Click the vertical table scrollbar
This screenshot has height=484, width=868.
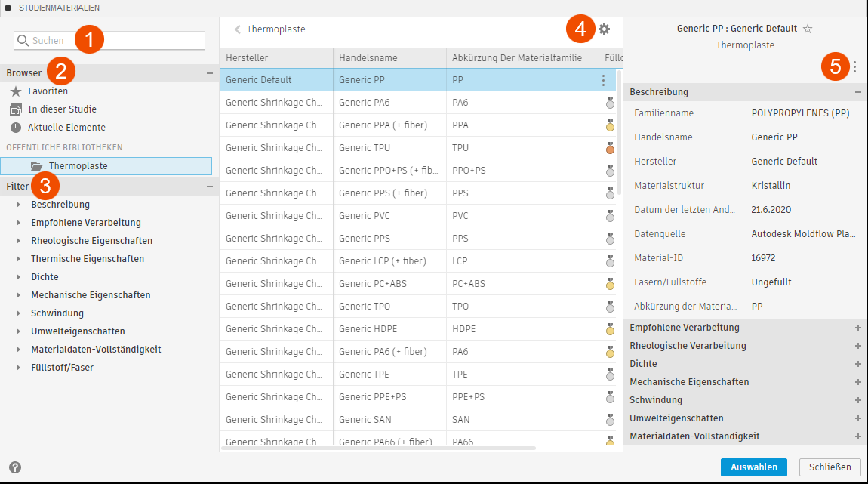[x=620, y=133]
